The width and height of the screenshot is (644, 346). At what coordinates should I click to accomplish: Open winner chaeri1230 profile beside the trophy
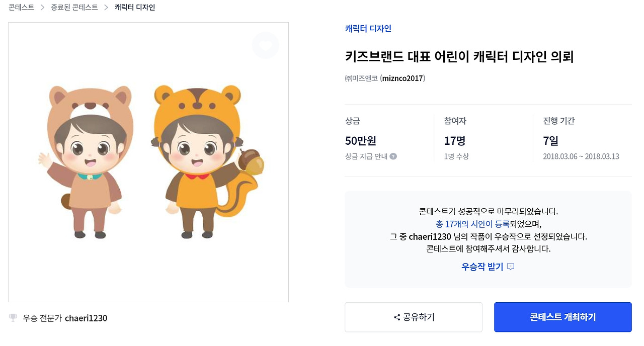[86, 318]
